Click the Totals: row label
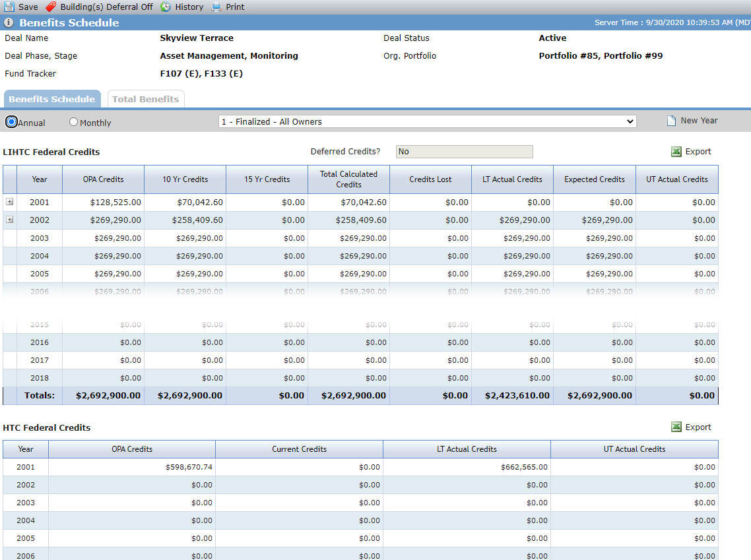The image size is (751, 560). pos(40,395)
